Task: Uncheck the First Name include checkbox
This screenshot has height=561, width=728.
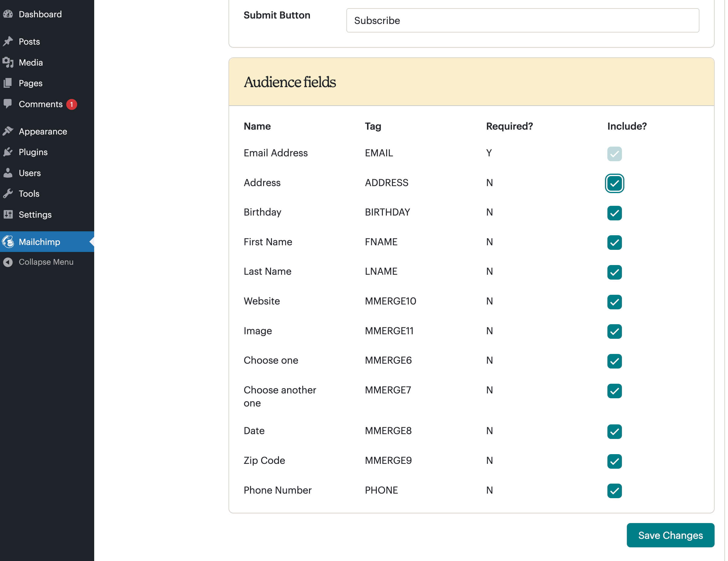Action: tap(614, 242)
